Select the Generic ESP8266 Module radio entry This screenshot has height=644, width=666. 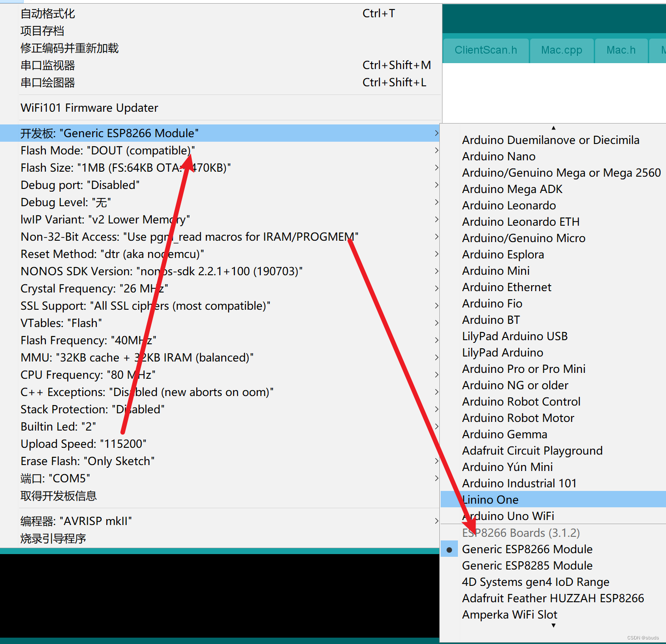click(x=527, y=549)
